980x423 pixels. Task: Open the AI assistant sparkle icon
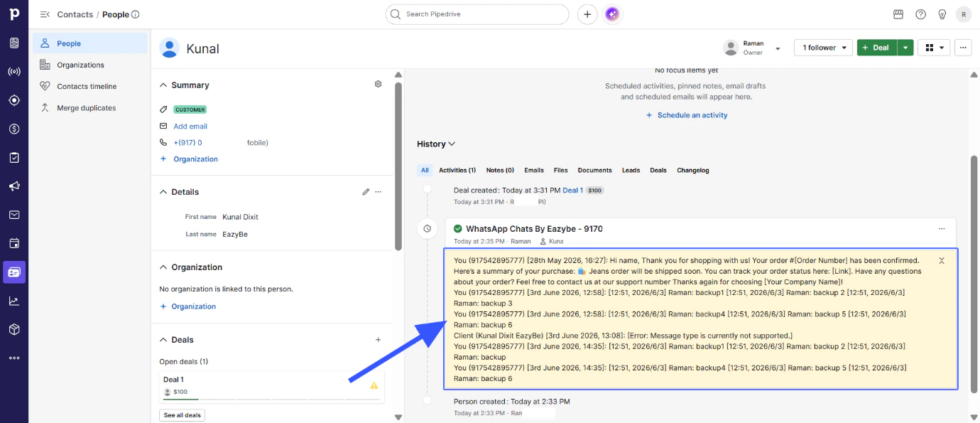pos(612,14)
